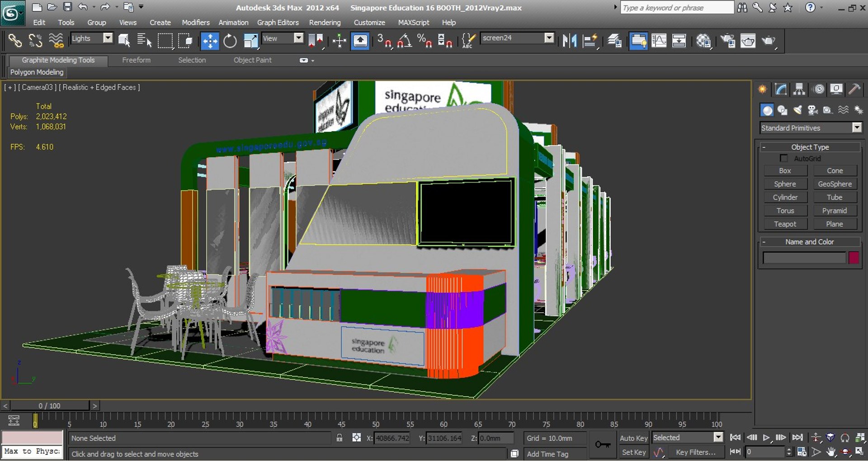
Task: Activate the Select and Scale tool
Action: (x=250, y=41)
